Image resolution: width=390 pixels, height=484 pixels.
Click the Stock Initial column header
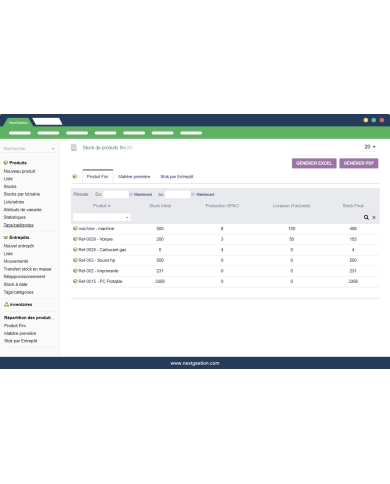tap(160, 206)
